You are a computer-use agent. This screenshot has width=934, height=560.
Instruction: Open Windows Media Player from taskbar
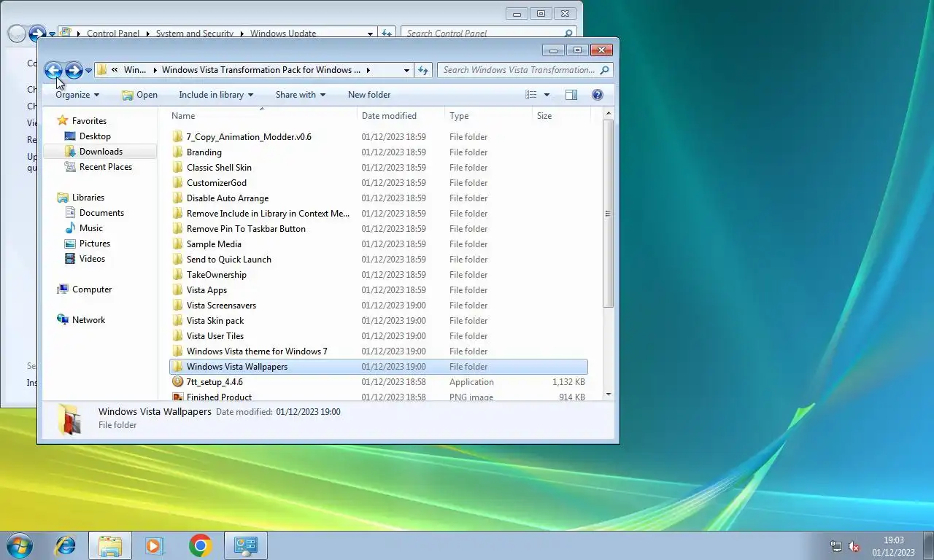(155, 545)
